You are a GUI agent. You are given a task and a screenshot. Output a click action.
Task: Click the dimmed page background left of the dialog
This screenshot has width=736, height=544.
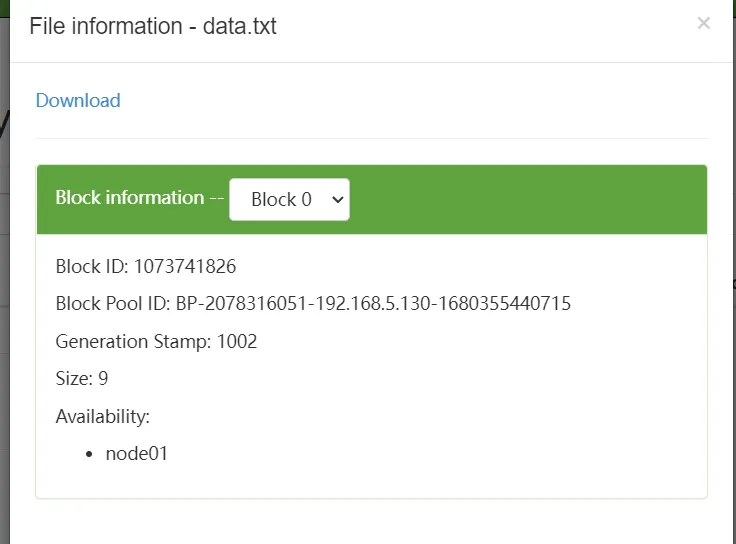[4, 300]
